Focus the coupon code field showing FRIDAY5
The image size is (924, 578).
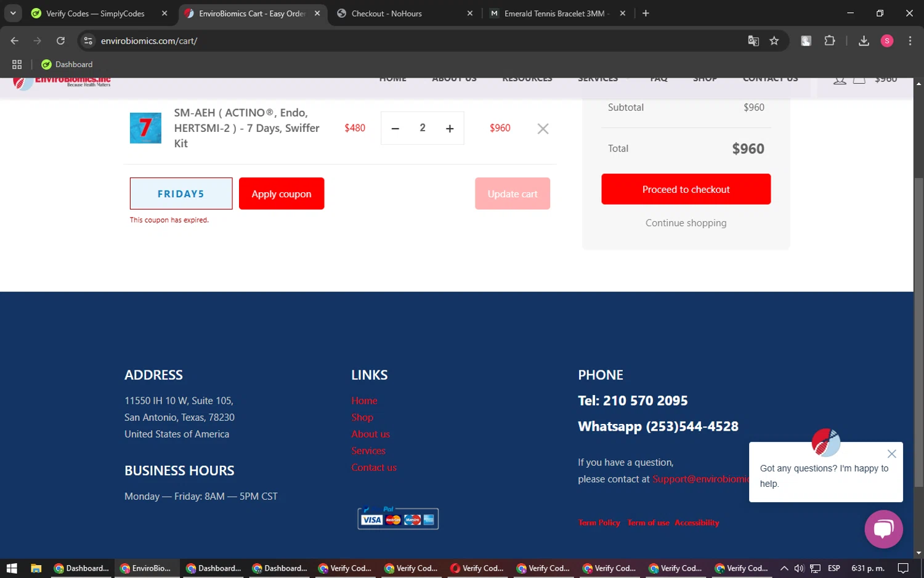click(181, 193)
